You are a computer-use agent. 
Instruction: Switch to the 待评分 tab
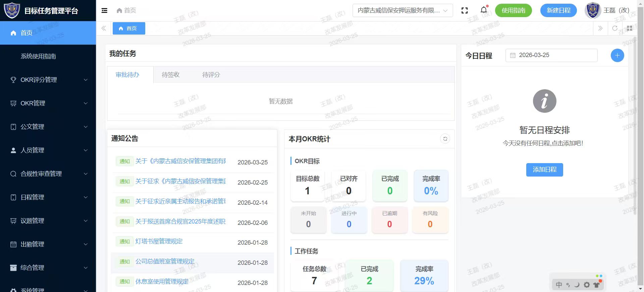coord(211,75)
